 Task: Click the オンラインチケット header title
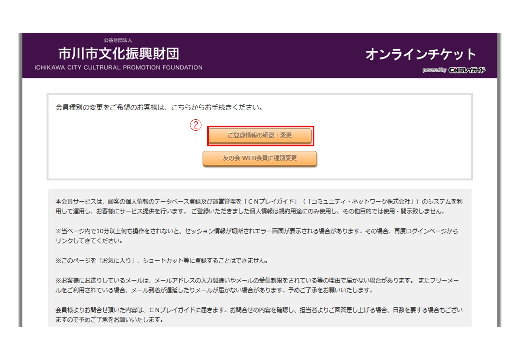(x=421, y=54)
